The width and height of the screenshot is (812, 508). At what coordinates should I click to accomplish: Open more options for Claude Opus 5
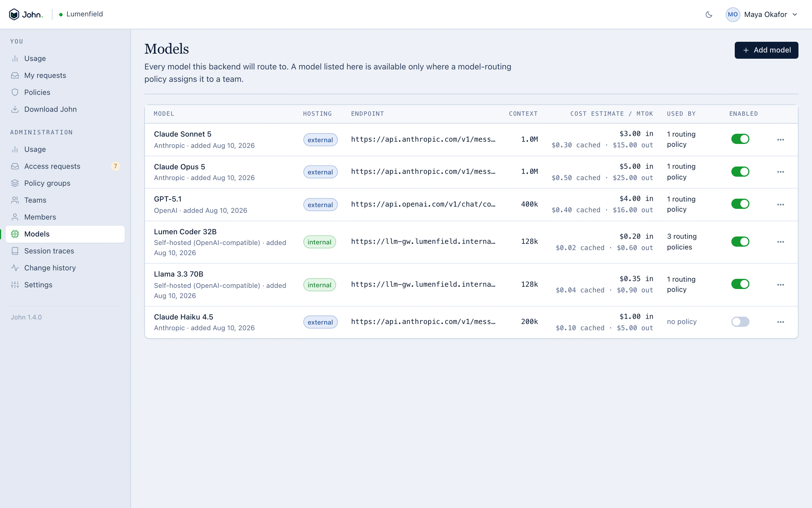tap(780, 172)
